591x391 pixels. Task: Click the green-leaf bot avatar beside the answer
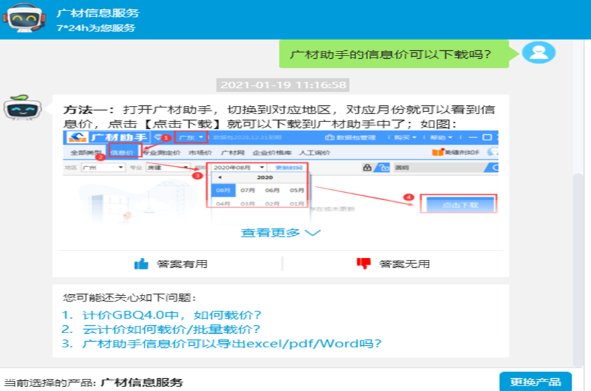pos(23,108)
